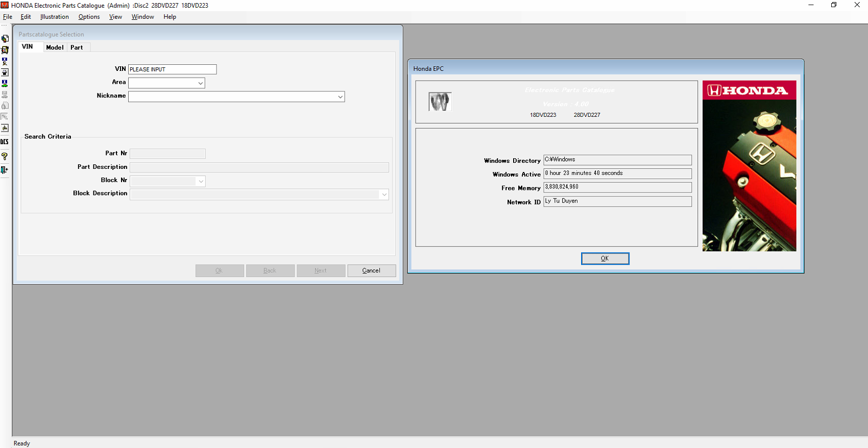
Task: Click the VIN input field
Action: click(x=172, y=69)
